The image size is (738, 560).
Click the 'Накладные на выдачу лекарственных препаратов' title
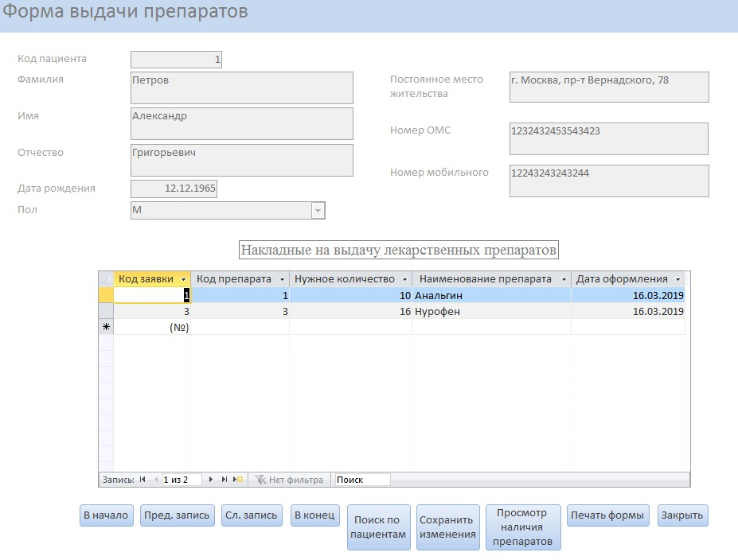point(399,250)
